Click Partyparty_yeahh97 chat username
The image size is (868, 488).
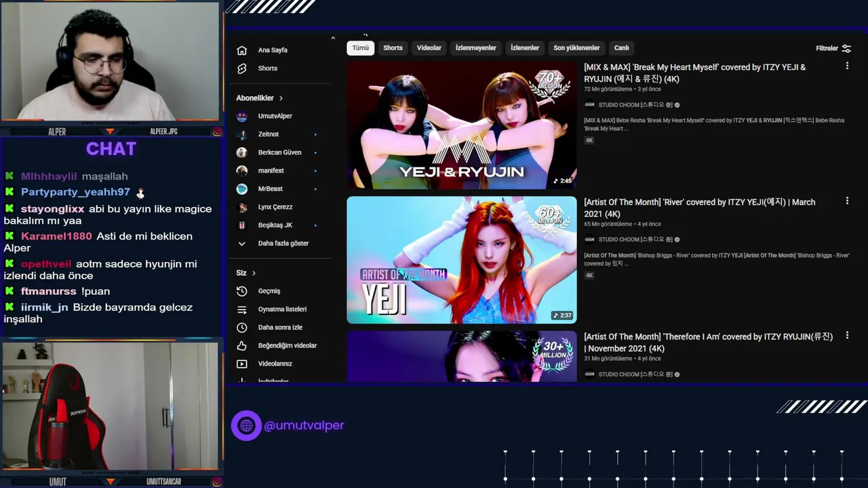[x=75, y=192]
